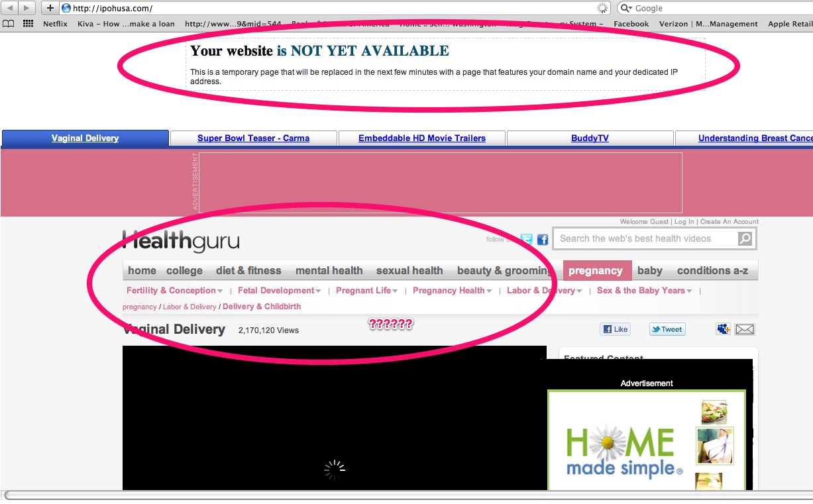Screen dimensions: 813x504
Task: Open the Apple Retail bookmark
Action: click(790, 24)
